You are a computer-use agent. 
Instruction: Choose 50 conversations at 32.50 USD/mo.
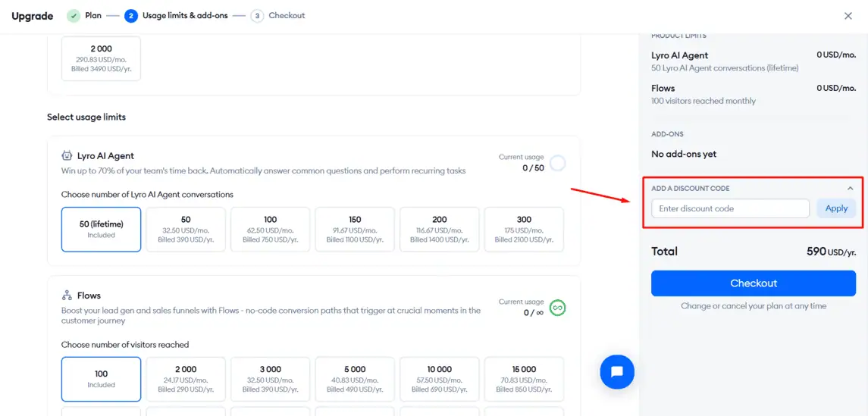[186, 230]
